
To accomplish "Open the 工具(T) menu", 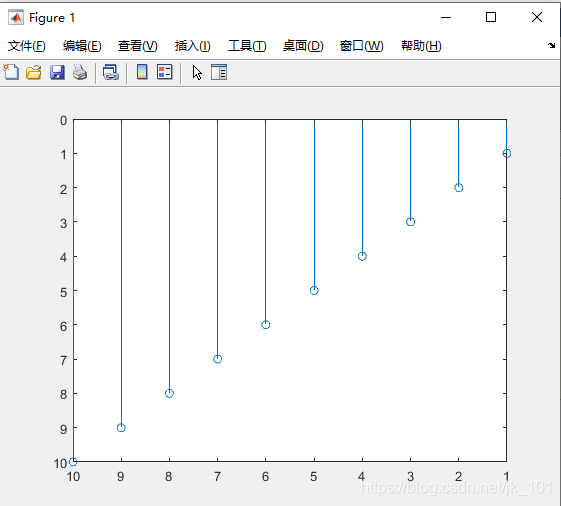I will point(247,46).
